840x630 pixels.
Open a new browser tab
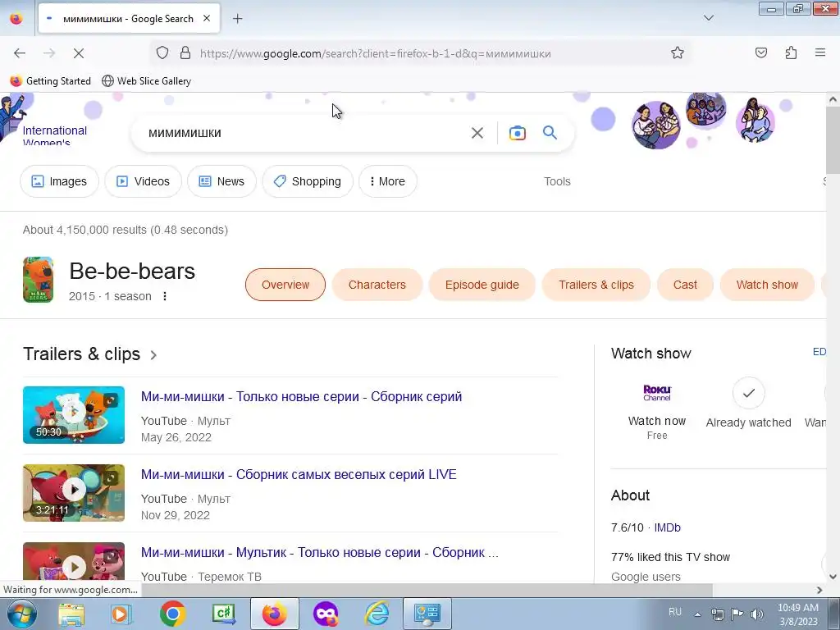[237, 19]
